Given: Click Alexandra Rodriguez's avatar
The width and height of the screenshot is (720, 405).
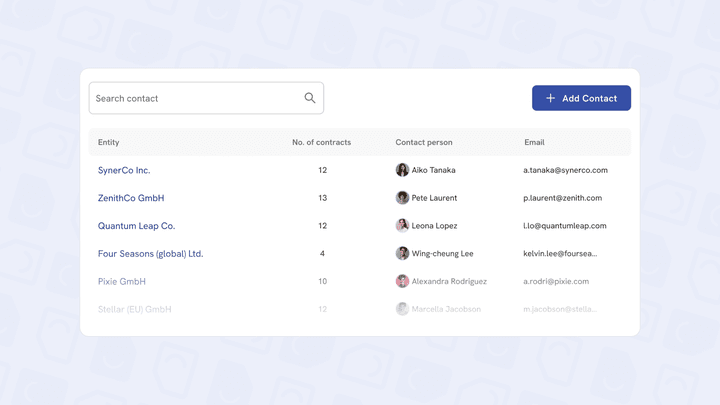Looking at the screenshot, I should point(402,282).
